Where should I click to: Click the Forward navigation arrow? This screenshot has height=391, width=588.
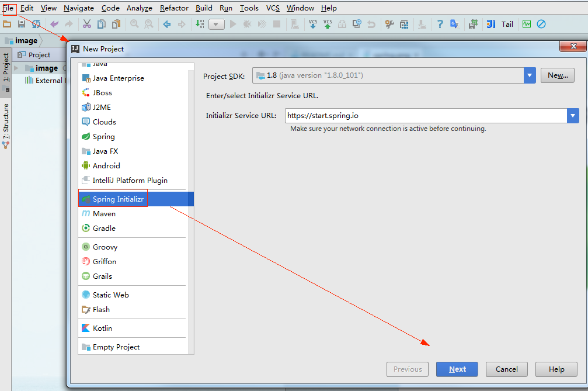tap(182, 25)
